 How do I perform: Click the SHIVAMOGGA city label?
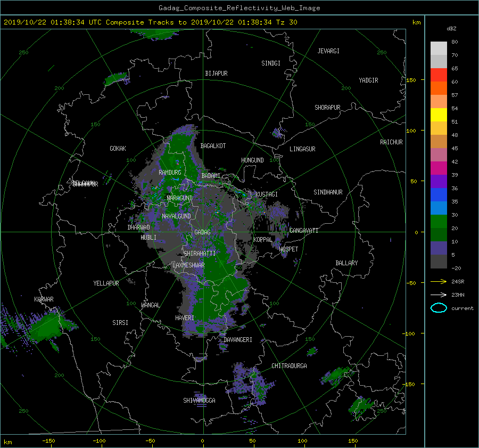(x=199, y=400)
